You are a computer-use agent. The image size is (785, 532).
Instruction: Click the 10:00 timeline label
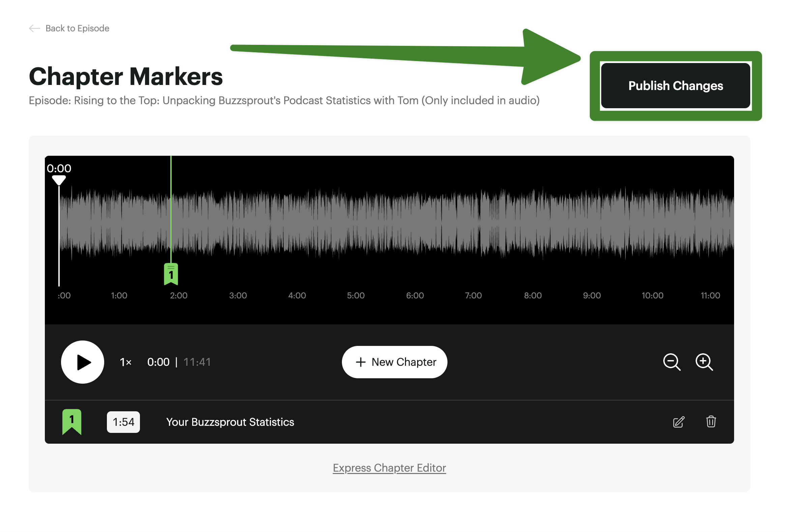click(x=652, y=296)
